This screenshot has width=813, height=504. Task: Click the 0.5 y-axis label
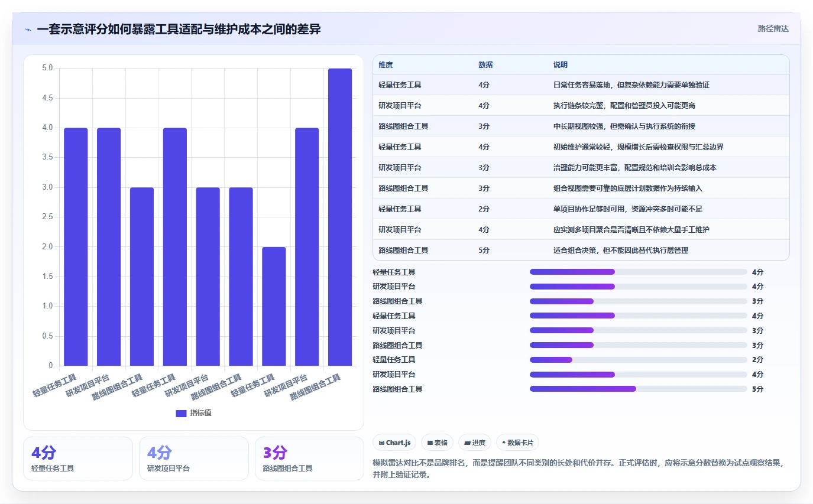pos(47,336)
